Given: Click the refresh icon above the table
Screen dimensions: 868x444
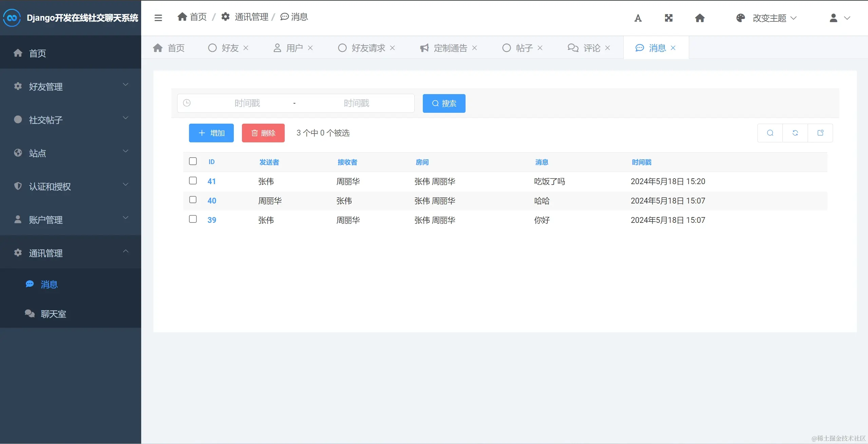Looking at the screenshot, I should point(795,133).
